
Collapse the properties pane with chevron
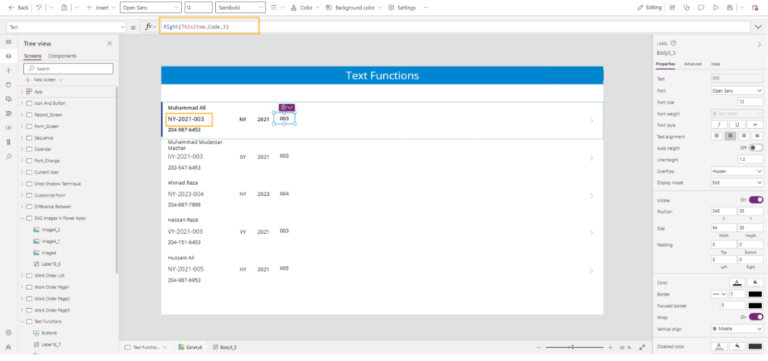[x=759, y=44]
